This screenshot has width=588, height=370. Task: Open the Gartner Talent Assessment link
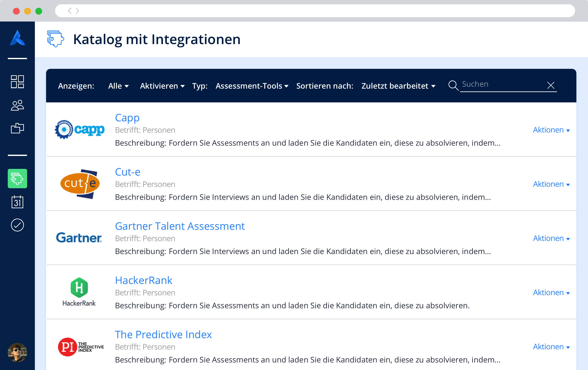pos(180,226)
